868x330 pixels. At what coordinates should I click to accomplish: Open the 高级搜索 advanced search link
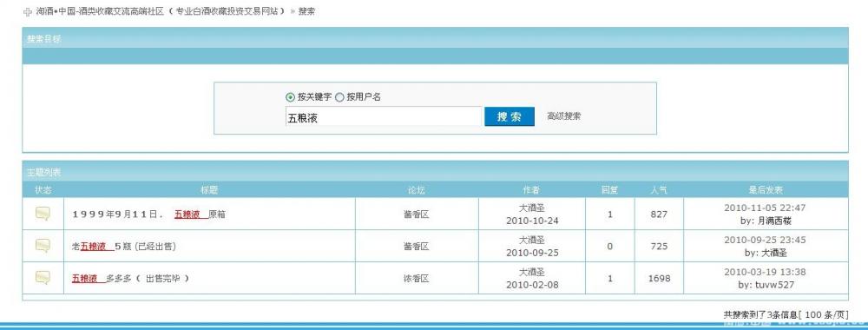(563, 116)
